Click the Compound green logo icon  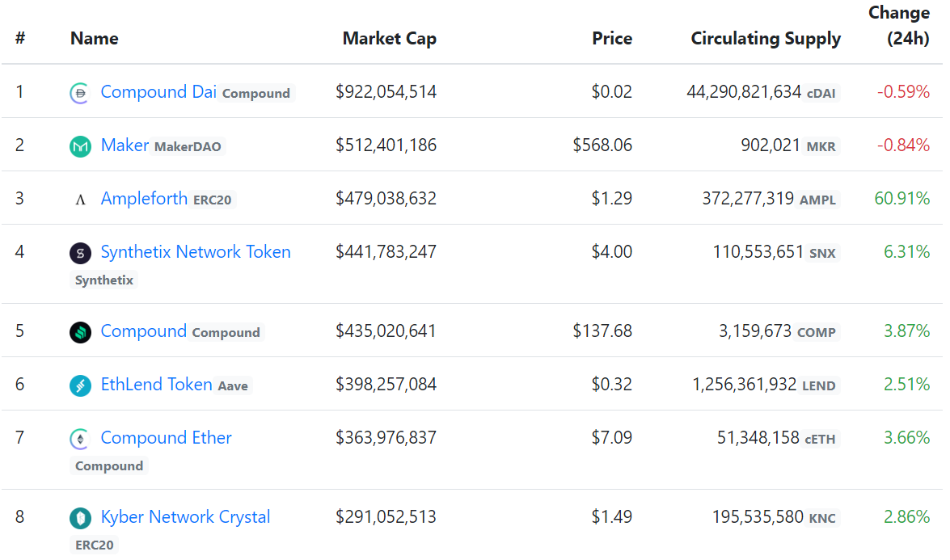click(x=80, y=332)
